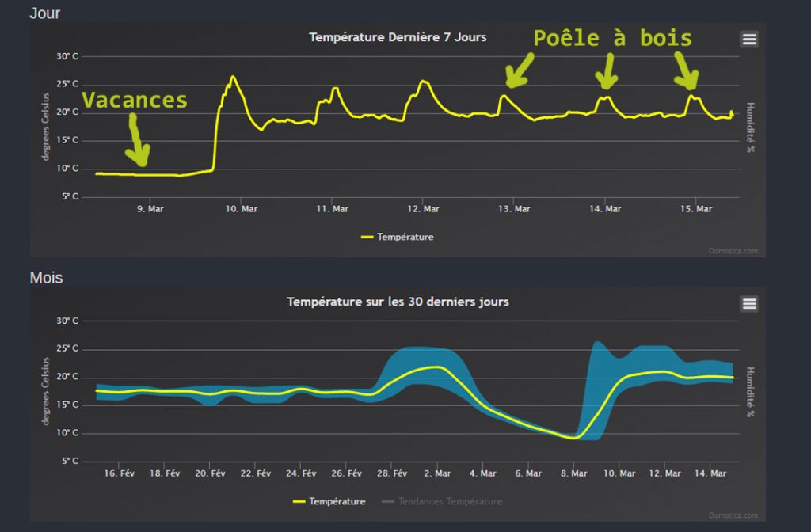Click the "10° C" axis label on the 7-day chart
Image resolution: width=811 pixels, height=532 pixels.
[68, 168]
